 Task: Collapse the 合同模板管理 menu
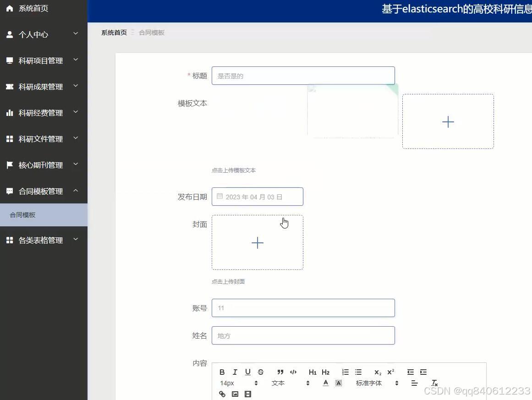coord(44,191)
